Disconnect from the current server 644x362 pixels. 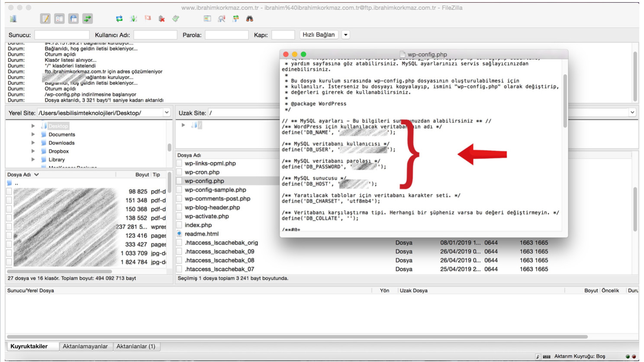(x=161, y=19)
